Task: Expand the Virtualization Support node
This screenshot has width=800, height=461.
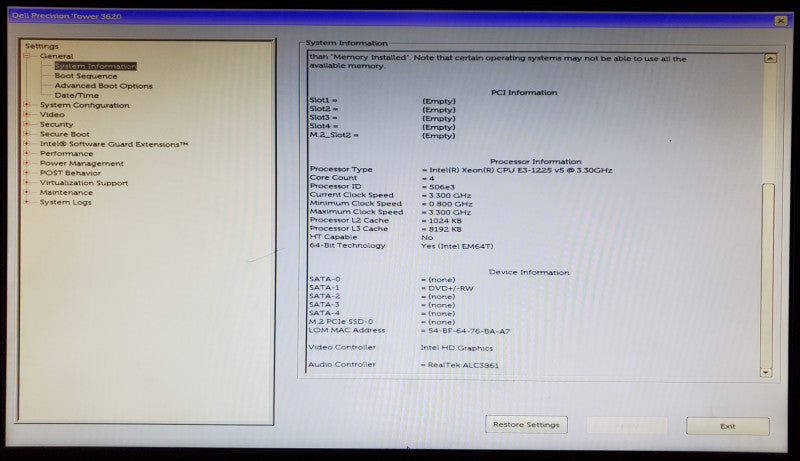Action: click(27, 183)
